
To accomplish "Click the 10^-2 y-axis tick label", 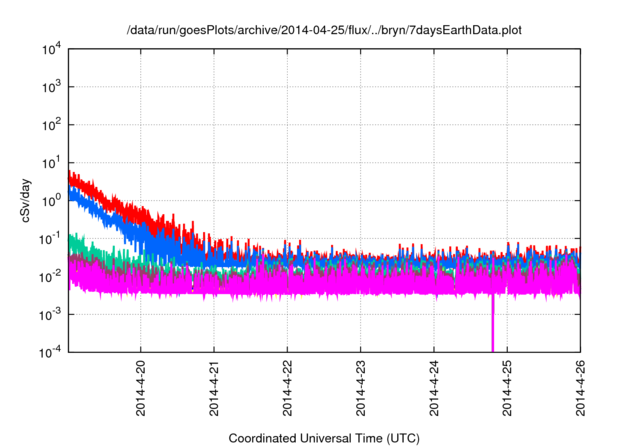I will click(x=51, y=277).
